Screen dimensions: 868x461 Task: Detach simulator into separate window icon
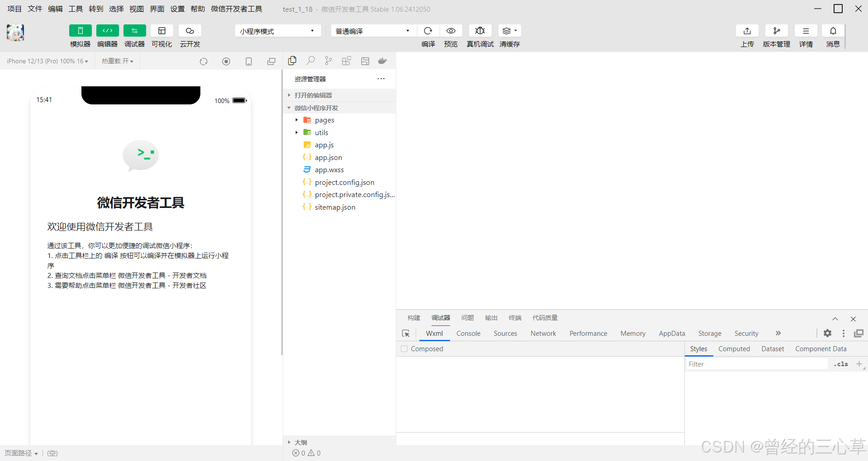[x=271, y=61]
